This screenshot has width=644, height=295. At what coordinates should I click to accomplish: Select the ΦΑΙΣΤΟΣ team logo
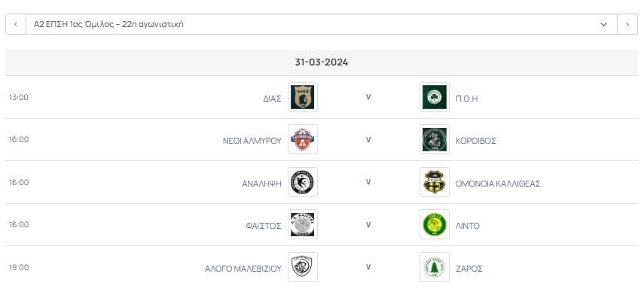[303, 224]
